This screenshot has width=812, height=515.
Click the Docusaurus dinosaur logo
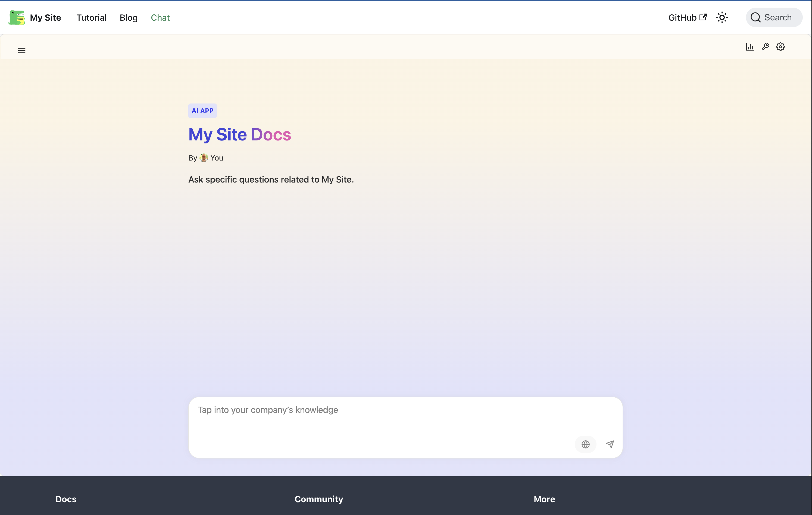pos(17,18)
